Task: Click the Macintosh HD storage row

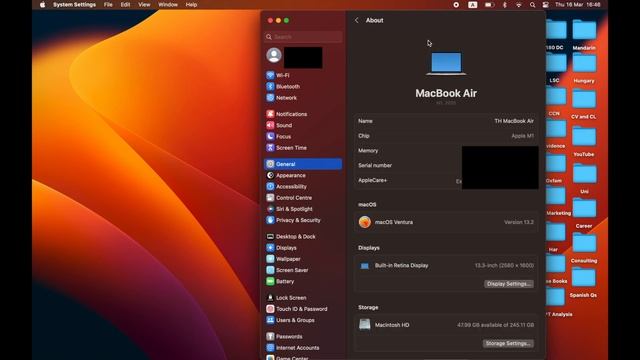Action: [x=446, y=325]
